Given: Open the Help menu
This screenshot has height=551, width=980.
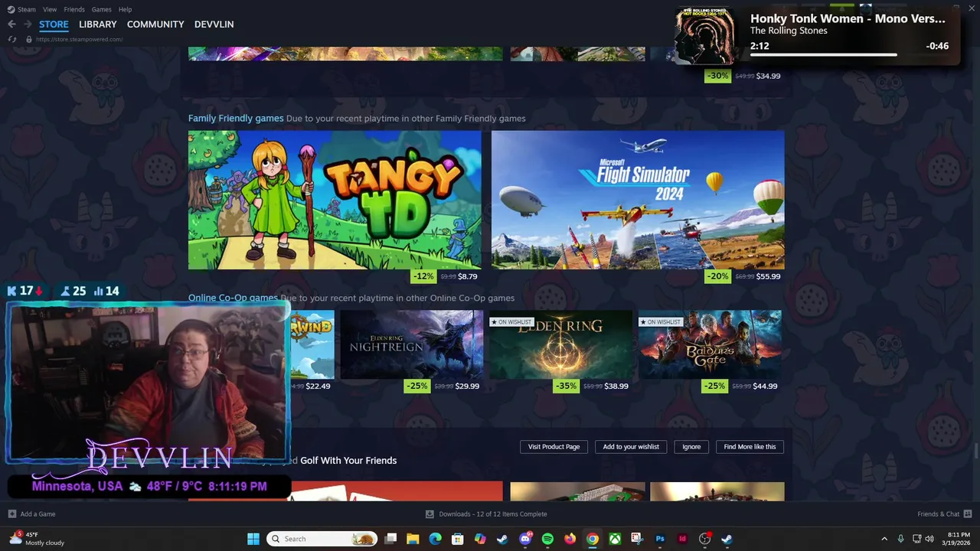Looking at the screenshot, I should (125, 9).
